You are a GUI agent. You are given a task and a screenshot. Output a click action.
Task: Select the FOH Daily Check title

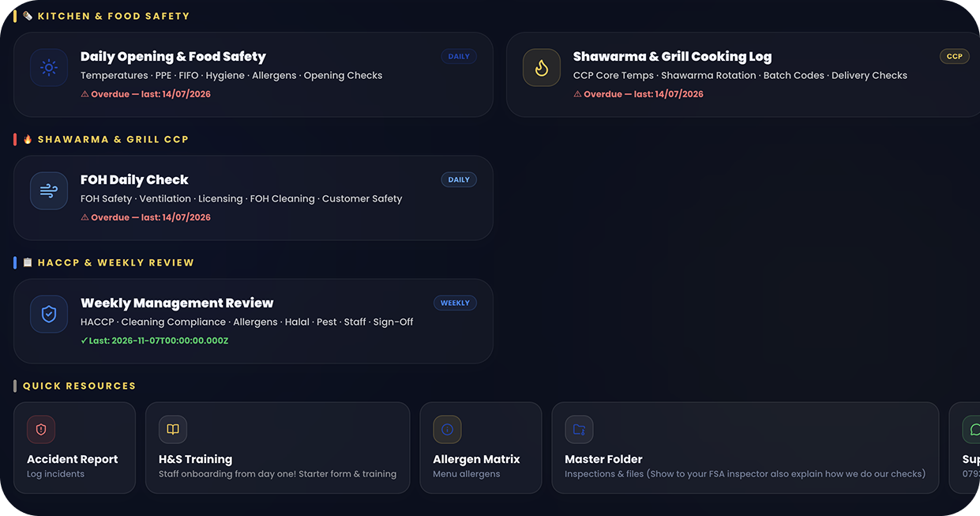[134, 180]
